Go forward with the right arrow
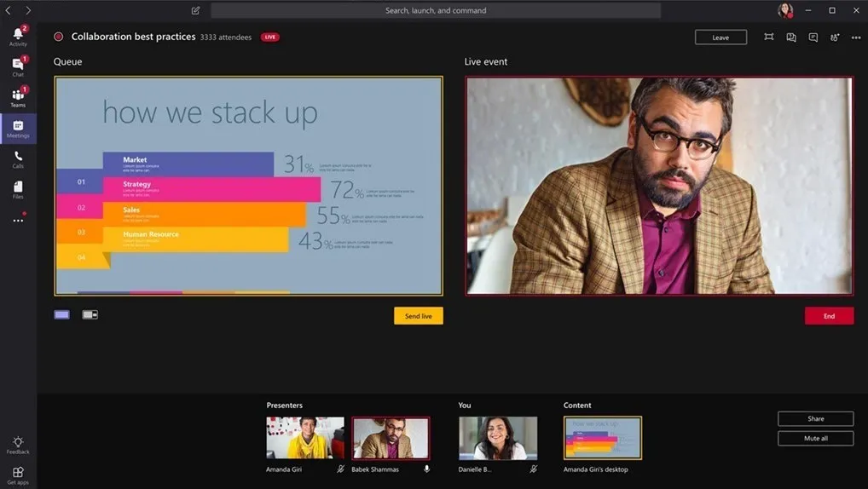This screenshot has width=868, height=489. click(x=28, y=10)
